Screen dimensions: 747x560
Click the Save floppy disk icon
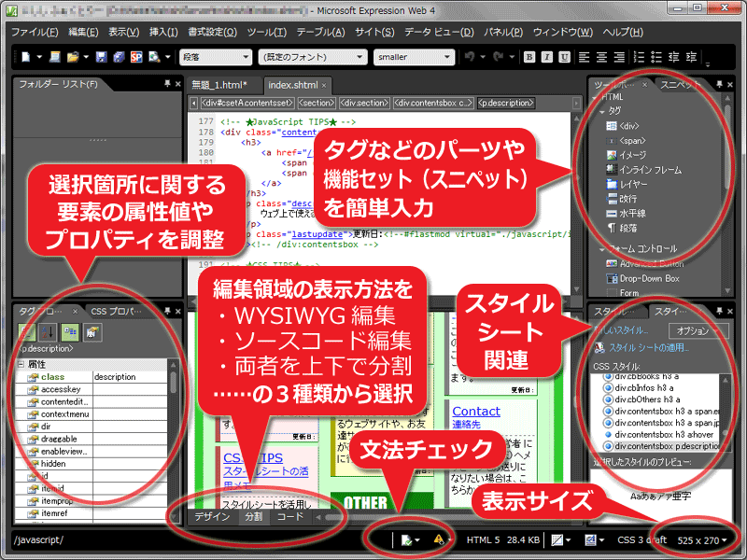[x=101, y=57]
